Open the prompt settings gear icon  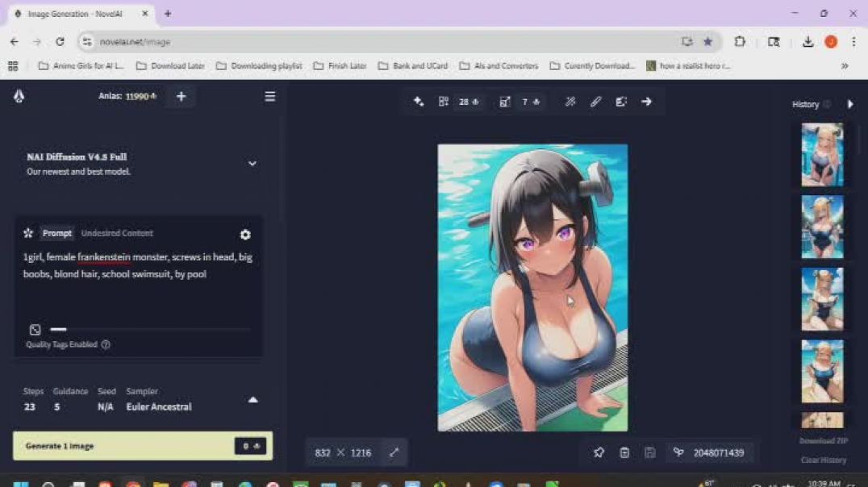point(245,235)
